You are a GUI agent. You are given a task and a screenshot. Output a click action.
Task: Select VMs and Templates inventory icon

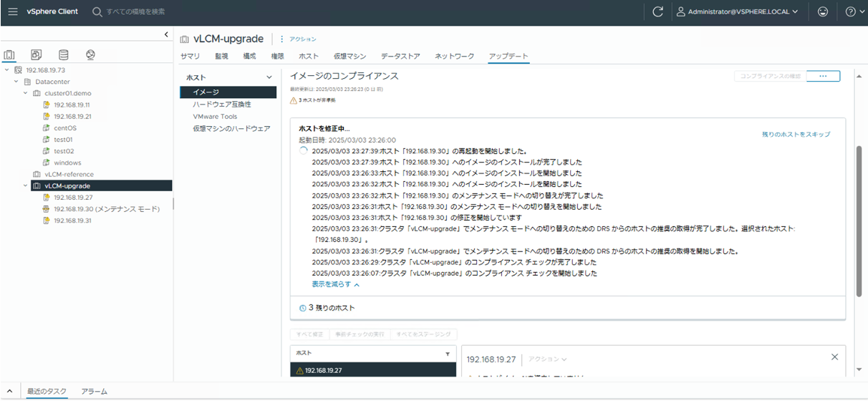click(37, 55)
